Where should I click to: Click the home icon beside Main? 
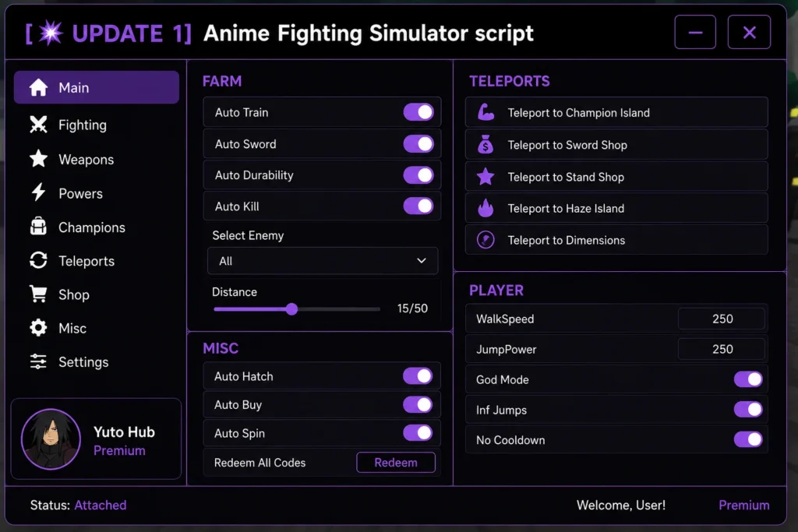pos(38,87)
